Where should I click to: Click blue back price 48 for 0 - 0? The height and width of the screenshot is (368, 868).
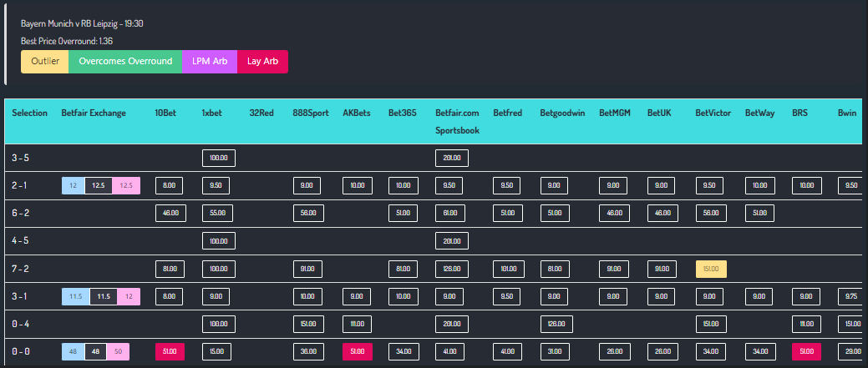(73, 351)
